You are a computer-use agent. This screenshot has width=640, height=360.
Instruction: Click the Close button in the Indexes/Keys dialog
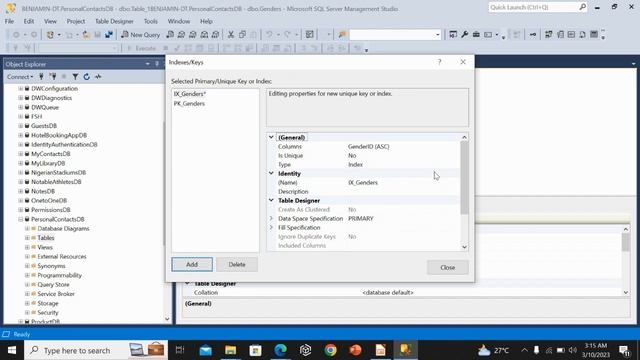click(448, 267)
